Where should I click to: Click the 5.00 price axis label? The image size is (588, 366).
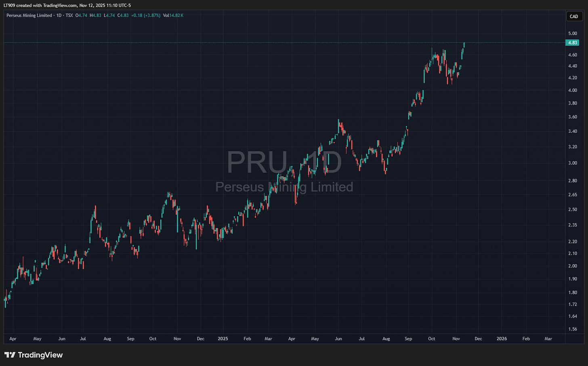[x=573, y=33]
